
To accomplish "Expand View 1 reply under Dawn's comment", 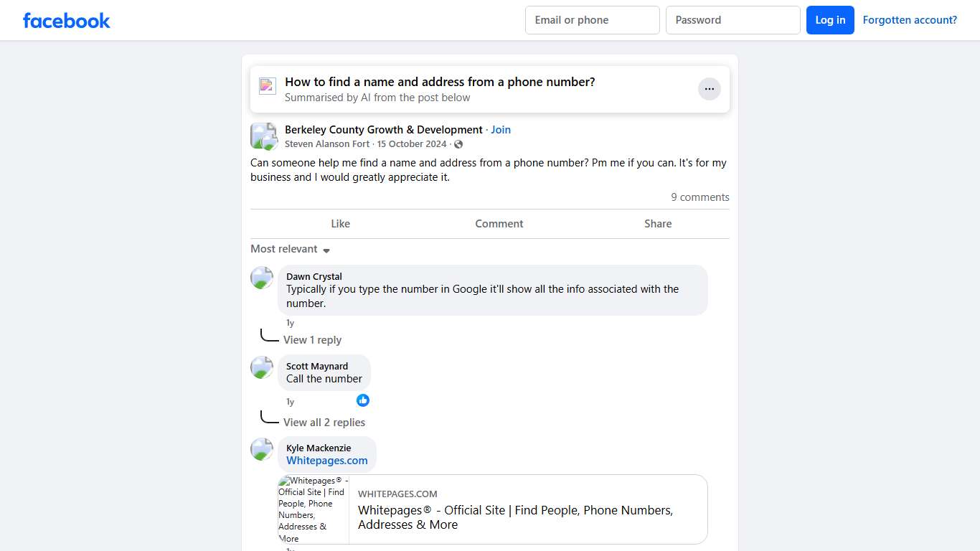I will pos(312,340).
